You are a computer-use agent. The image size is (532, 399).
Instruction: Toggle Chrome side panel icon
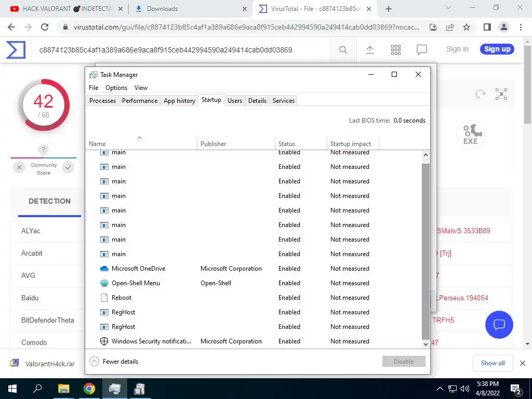pos(487,27)
